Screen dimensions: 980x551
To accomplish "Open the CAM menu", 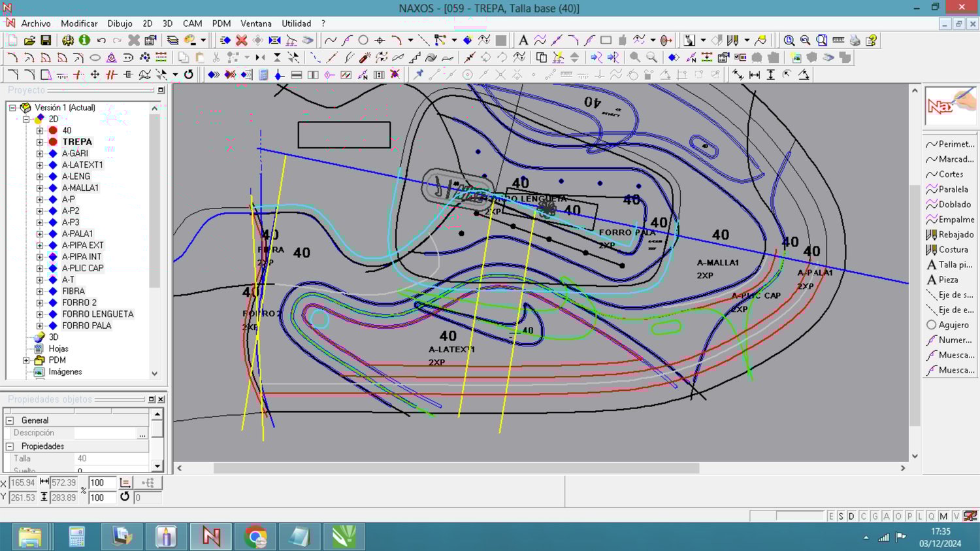I will (x=192, y=24).
